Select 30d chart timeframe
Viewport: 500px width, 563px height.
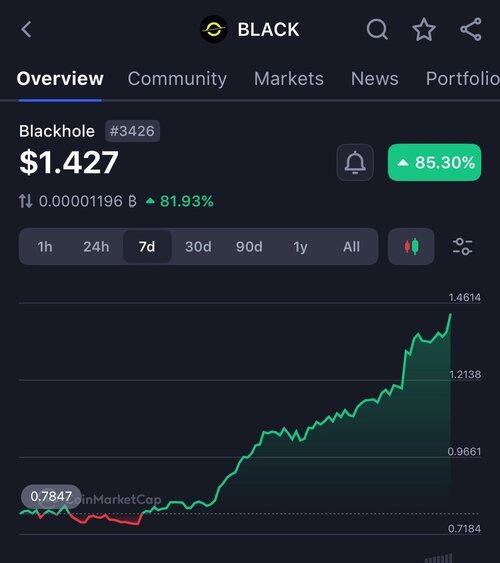click(198, 247)
